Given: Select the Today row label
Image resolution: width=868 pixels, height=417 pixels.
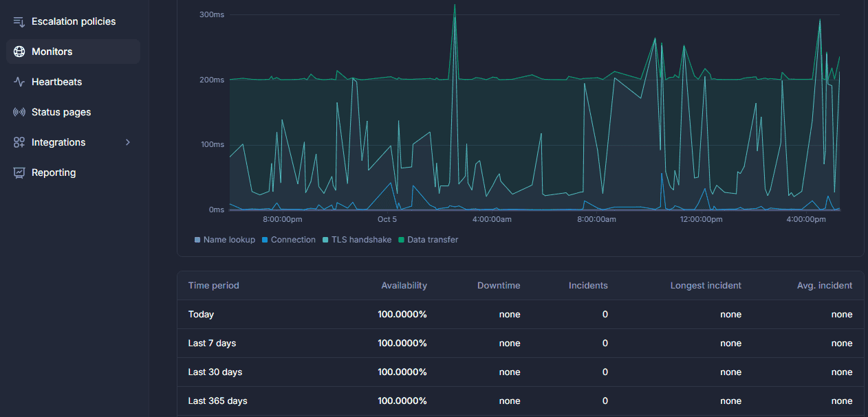Looking at the screenshot, I should [201, 314].
